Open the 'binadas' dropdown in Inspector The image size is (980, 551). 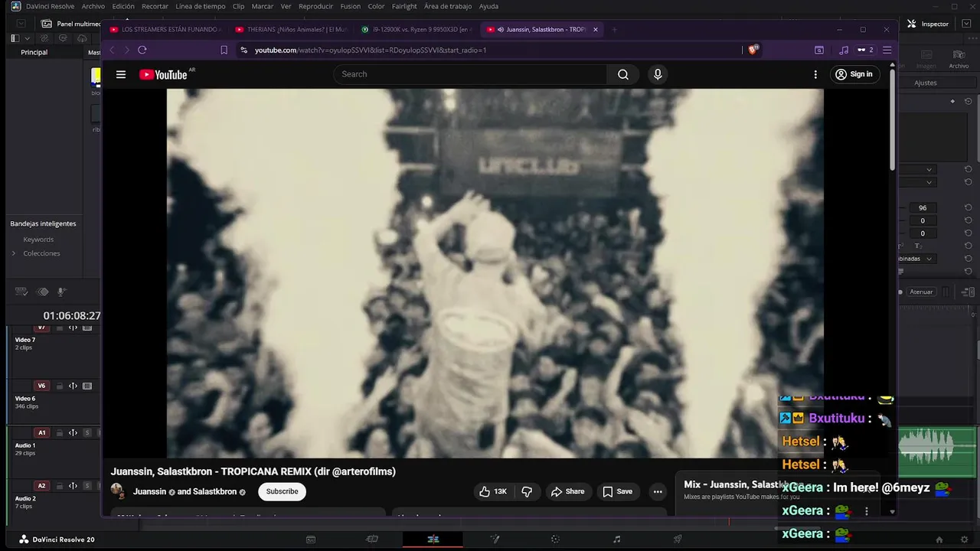tap(917, 259)
